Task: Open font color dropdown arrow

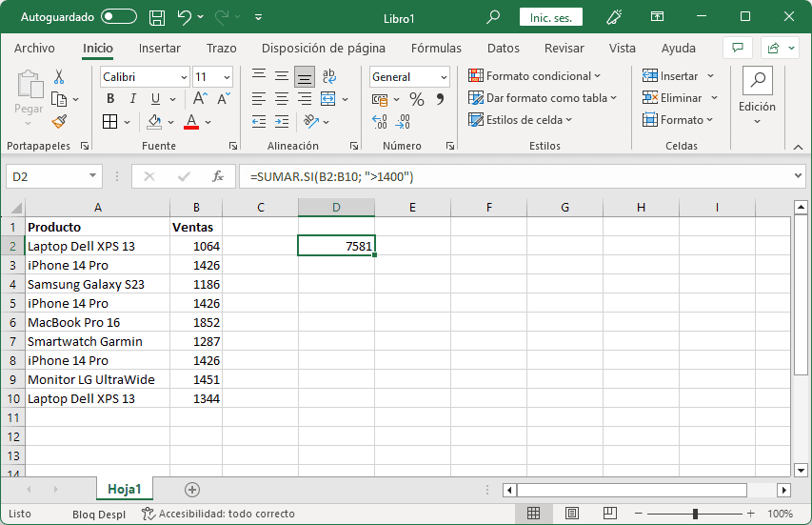Action: [x=208, y=122]
